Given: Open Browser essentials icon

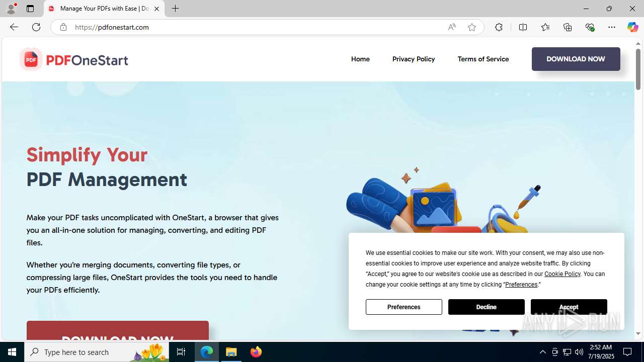Looking at the screenshot, I should (x=590, y=27).
